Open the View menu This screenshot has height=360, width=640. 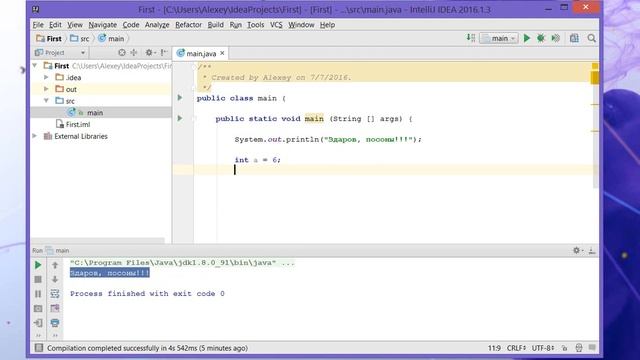[x=75, y=25]
